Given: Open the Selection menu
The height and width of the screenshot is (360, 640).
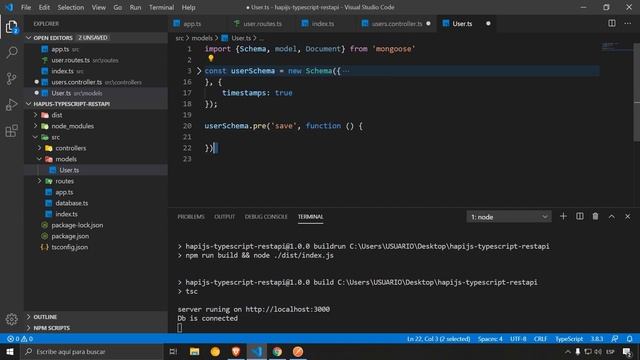Looking at the screenshot, I should [x=71, y=7].
